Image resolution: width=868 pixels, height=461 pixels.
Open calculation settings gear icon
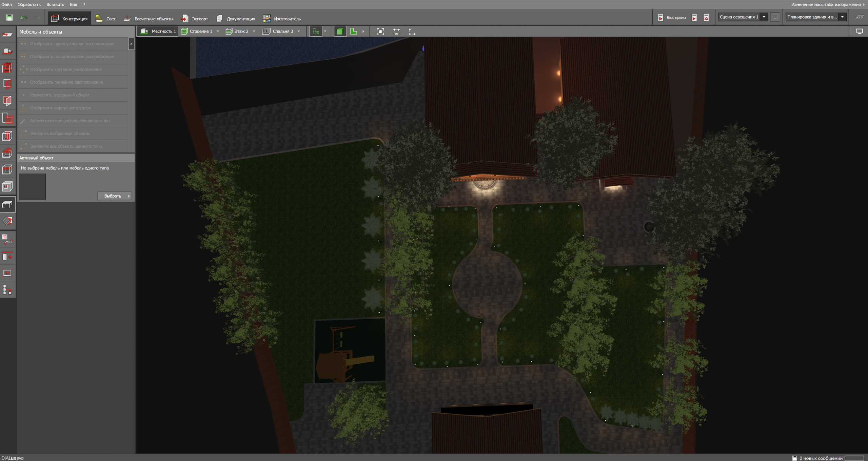point(706,18)
